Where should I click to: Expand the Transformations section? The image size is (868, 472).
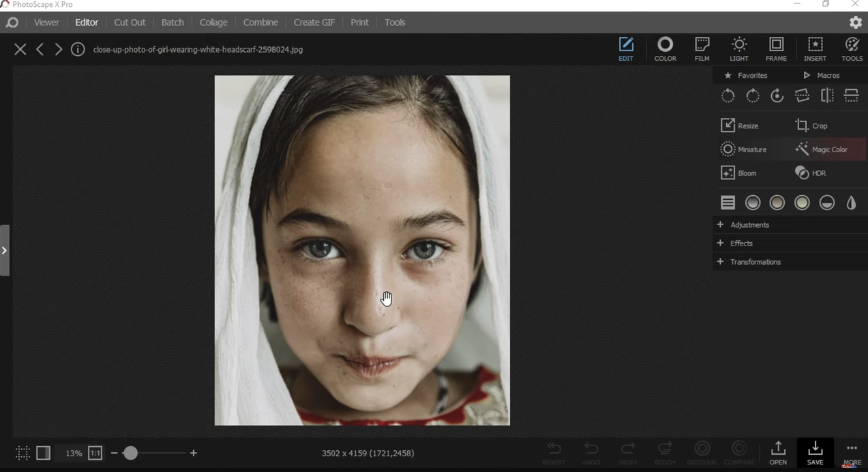[x=755, y=262]
